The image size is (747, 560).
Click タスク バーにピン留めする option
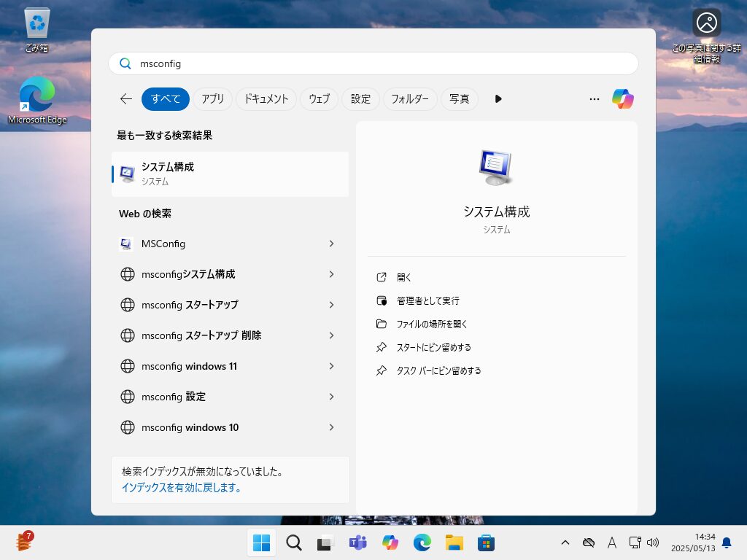pyautogui.click(x=438, y=370)
